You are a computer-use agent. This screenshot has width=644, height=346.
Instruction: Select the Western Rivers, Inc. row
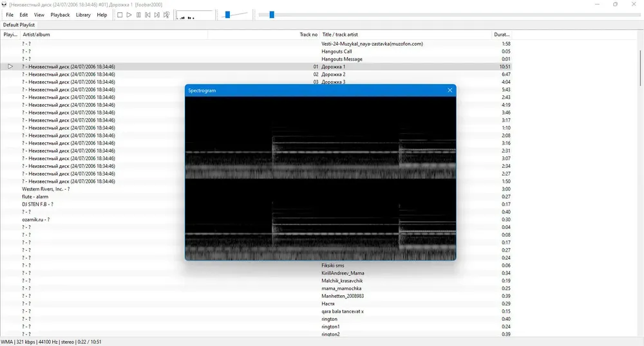46,189
